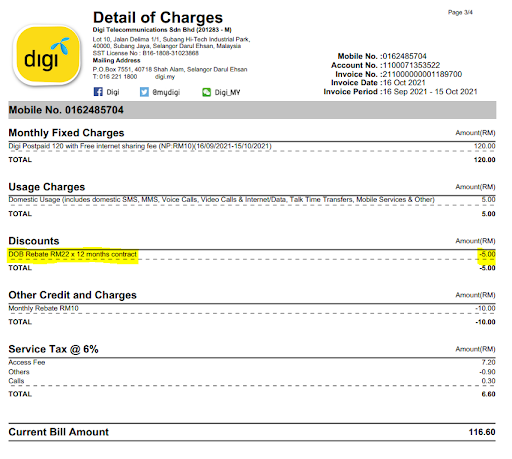
Task: Select the P.O.Box 7551 mailing address line
Action: 170,69
